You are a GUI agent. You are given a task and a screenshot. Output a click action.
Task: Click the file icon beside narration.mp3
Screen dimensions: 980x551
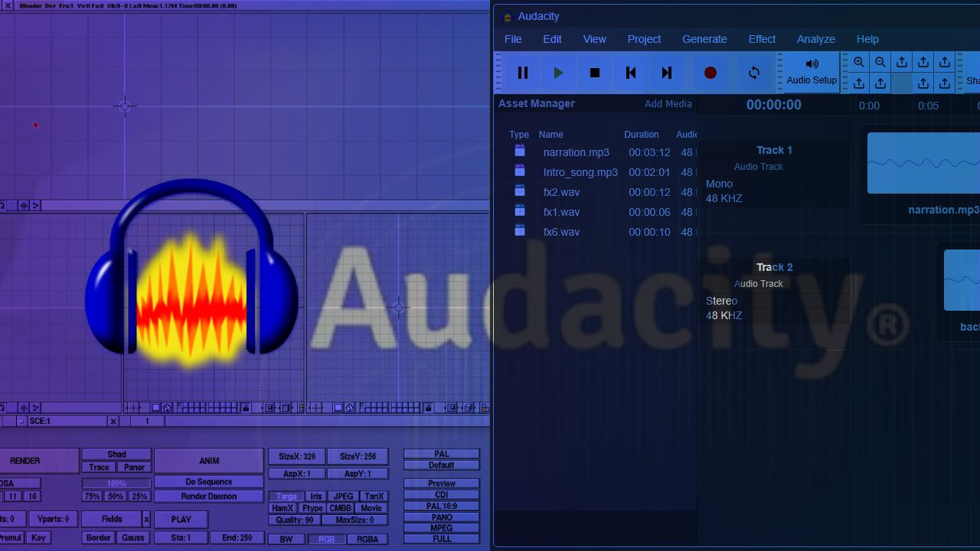pos(521,151)
